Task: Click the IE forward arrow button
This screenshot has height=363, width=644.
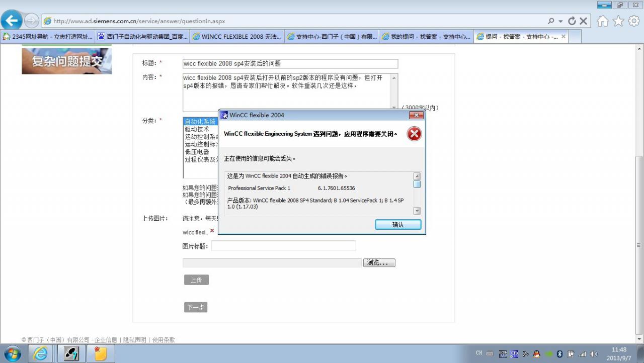Action: (31, 21)
